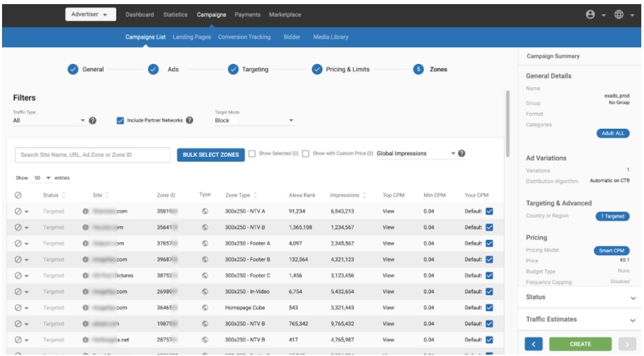The image size is (644, 356).
Task: Click the block icon in table header
Action: 18,195
